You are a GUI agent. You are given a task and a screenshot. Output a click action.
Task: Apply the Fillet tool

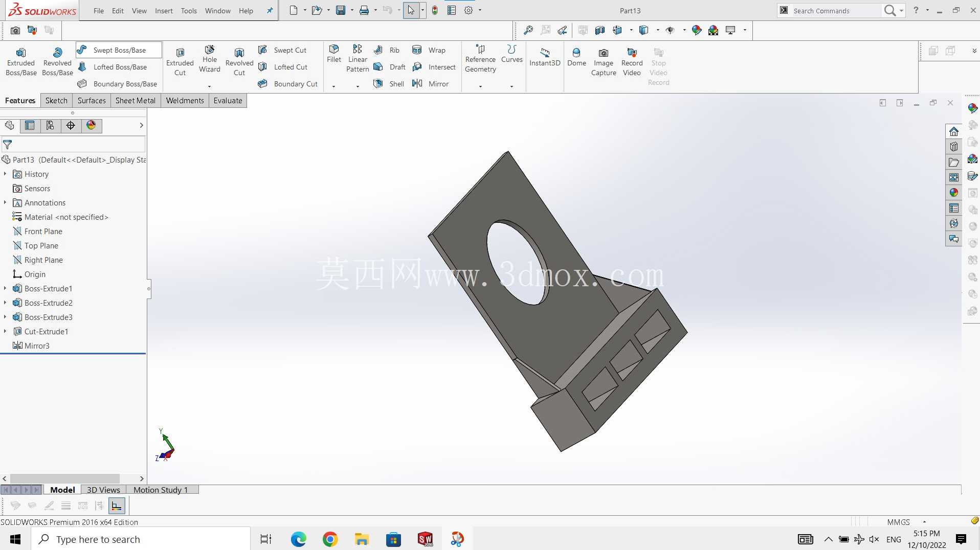(334, 54)
